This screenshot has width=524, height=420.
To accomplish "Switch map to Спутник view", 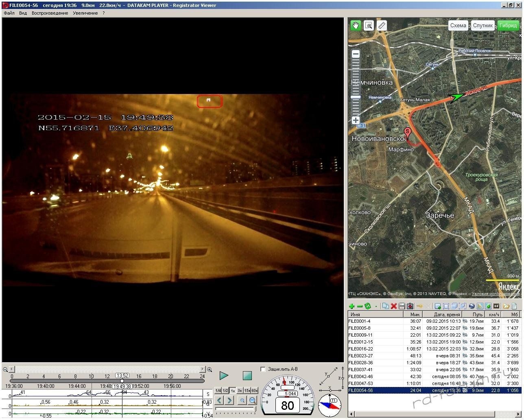I will pyautogui.click(x=483, y=25).
